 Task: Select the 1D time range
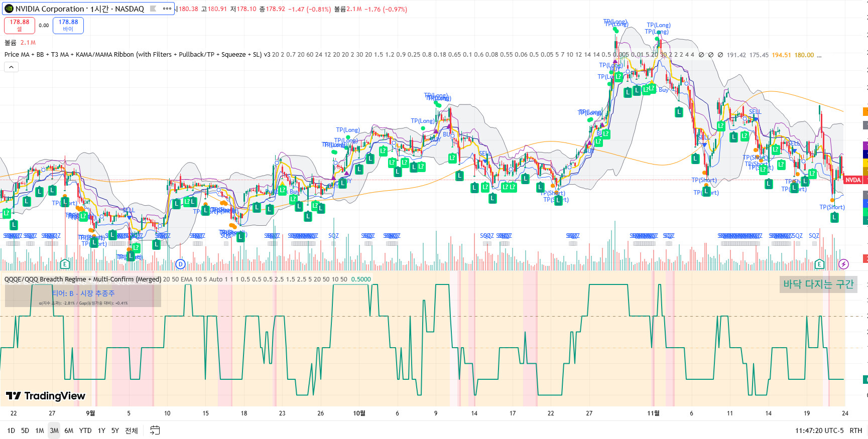11,430
